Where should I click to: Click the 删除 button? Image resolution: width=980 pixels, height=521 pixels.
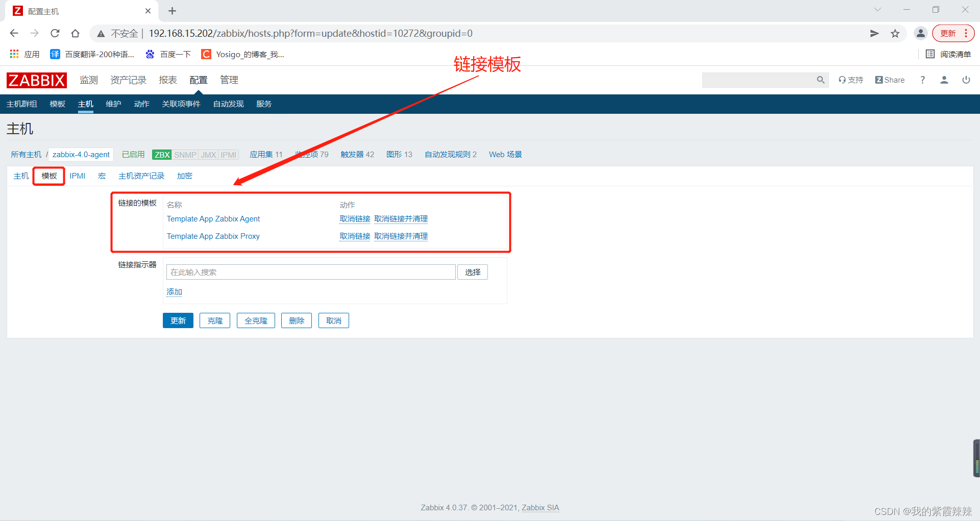pos(297,320)
